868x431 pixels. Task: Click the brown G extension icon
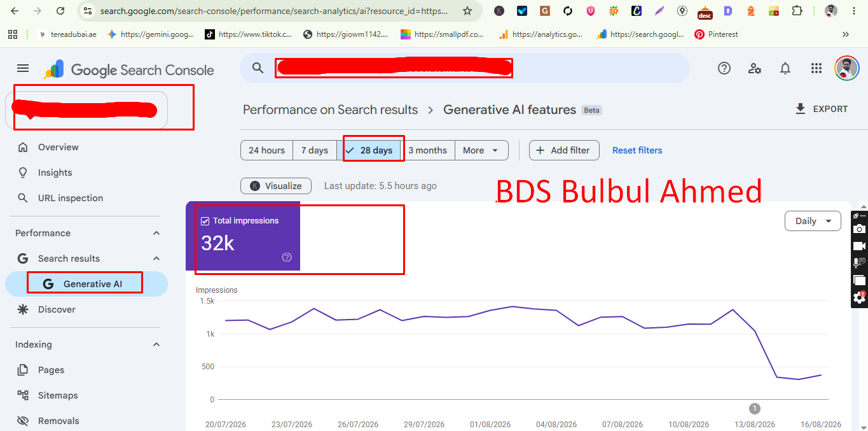click(545, 11)
